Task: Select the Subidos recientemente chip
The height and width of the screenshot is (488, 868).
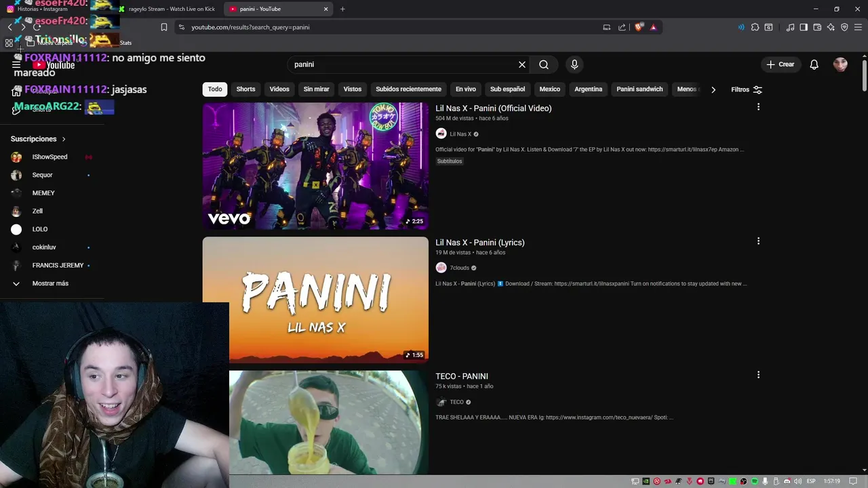Action: coord(408,89)
